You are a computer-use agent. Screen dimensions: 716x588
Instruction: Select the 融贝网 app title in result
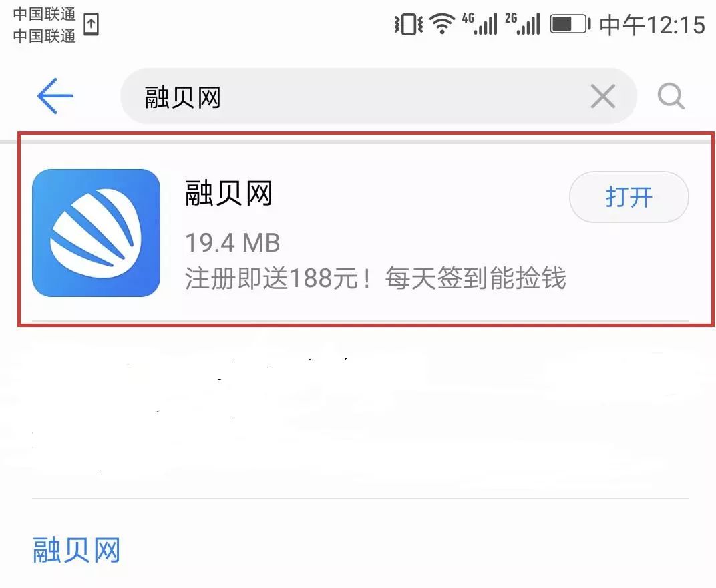point(229,193)
